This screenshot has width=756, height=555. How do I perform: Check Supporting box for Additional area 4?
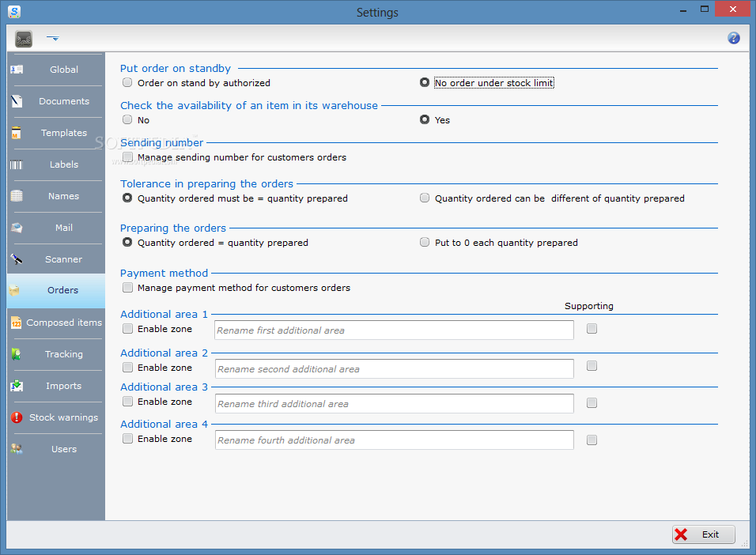pyautogui.click(x=592, y=440)
